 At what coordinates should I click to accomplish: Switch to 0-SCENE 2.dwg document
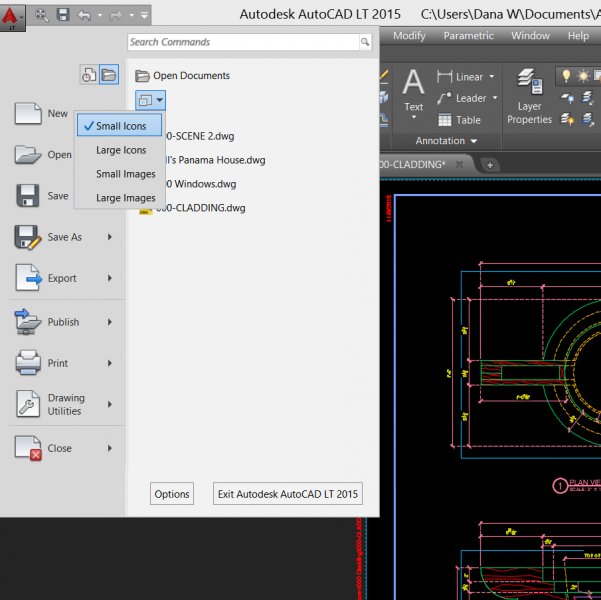pos(199,136)
